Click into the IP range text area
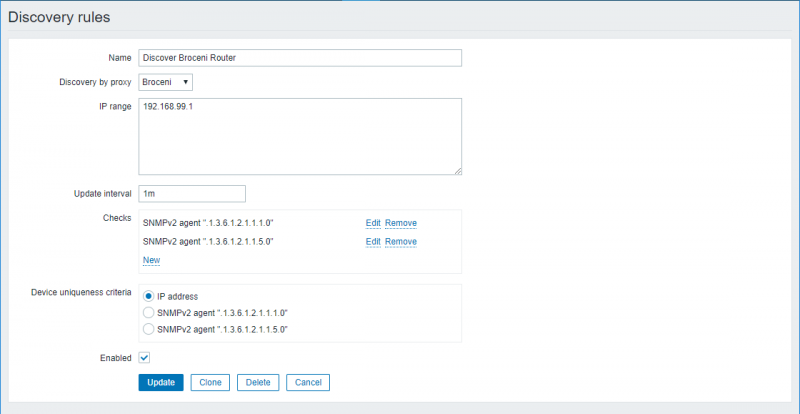This screenshot has height=414, width=800. coord(300,137)
